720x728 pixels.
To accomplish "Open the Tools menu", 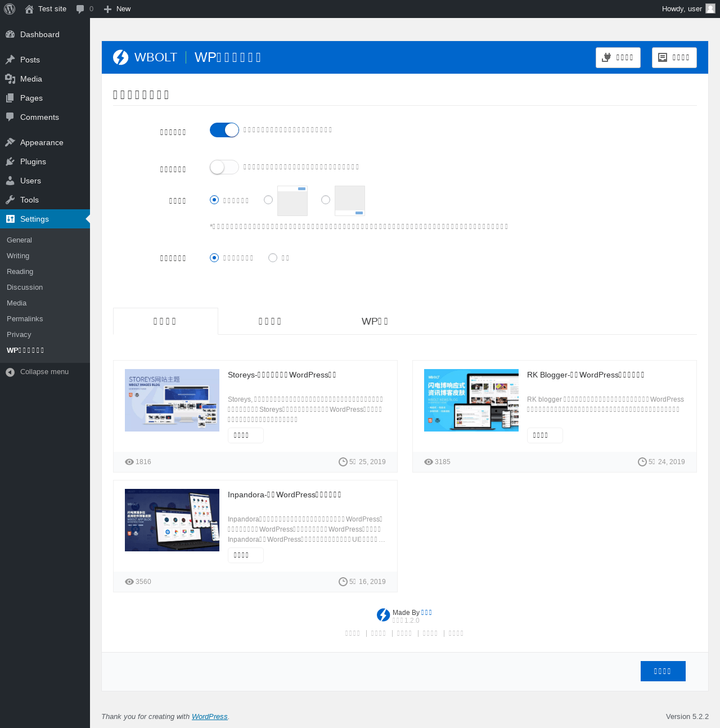I will [x=45, y=200].
